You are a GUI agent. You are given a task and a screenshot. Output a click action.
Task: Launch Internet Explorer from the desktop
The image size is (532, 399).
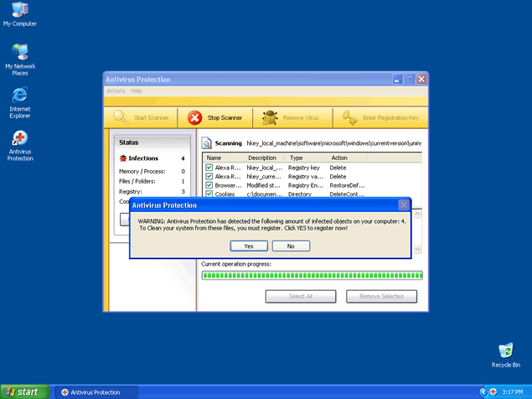19,95
